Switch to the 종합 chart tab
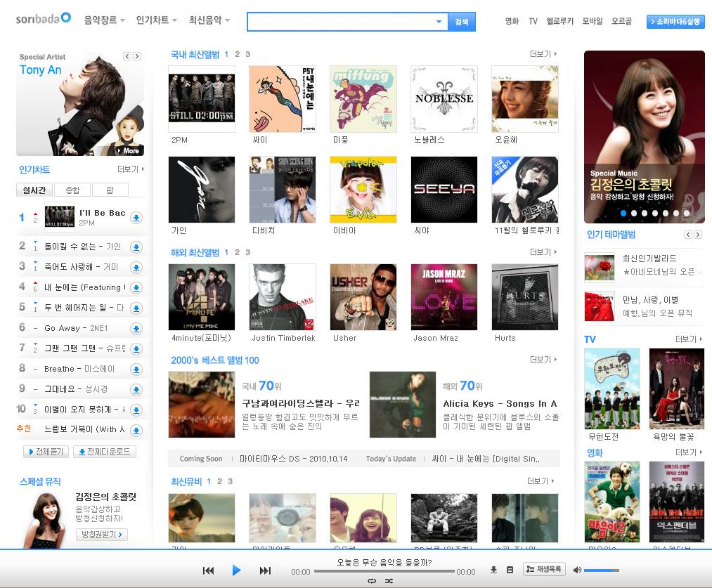 (x=72, y=190)
